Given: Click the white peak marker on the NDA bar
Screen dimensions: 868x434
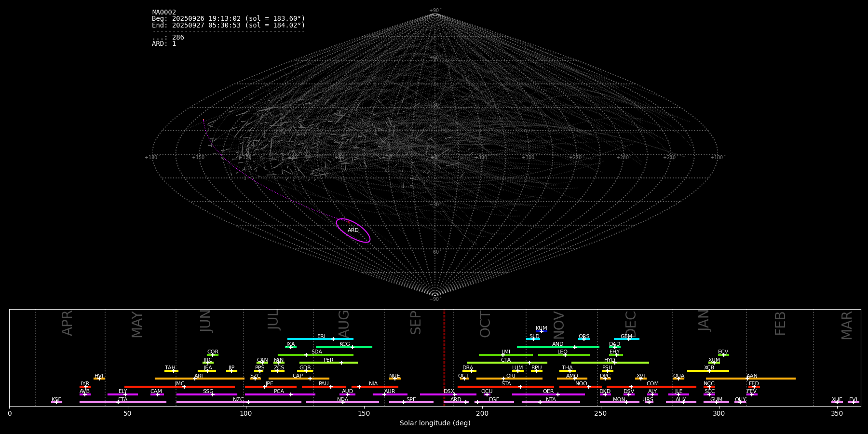Looking at the screenshot, I should pyautogui.click(x=343, y=402).
